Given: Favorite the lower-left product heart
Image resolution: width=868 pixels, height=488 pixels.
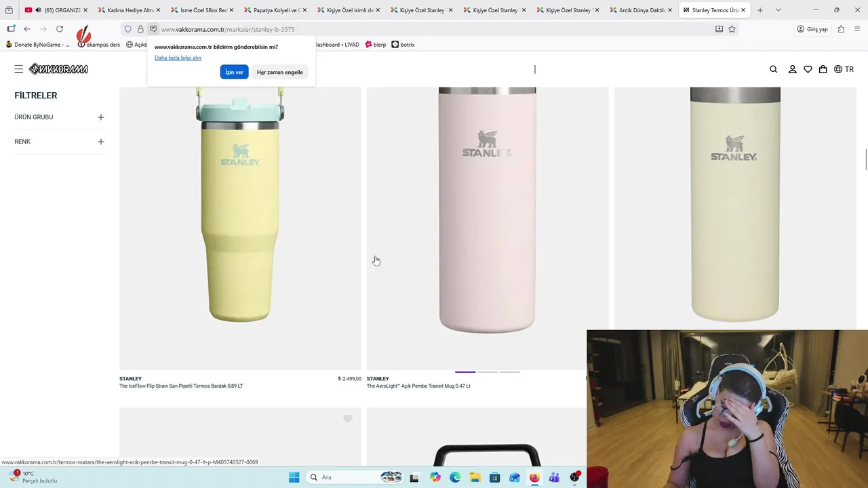Looking at the screenshot, I should (347, 419).
